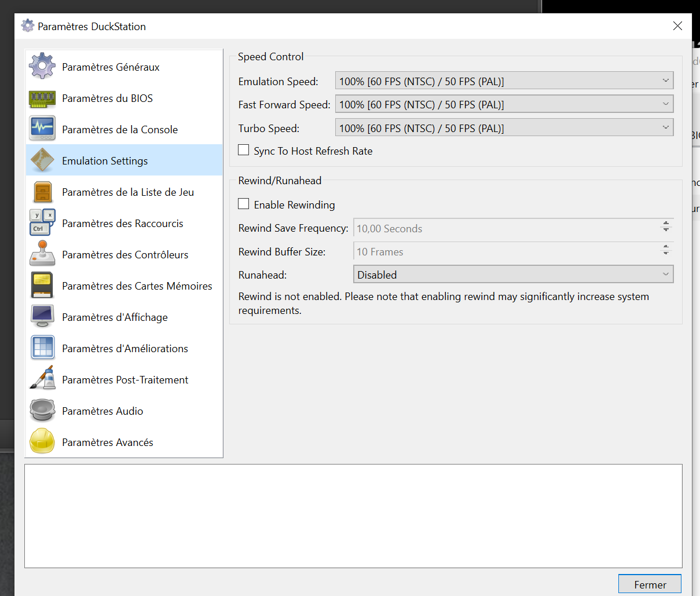Click the yellow hard hat icon for Avancés
The image size is (700, 596).
coord(42,441)
